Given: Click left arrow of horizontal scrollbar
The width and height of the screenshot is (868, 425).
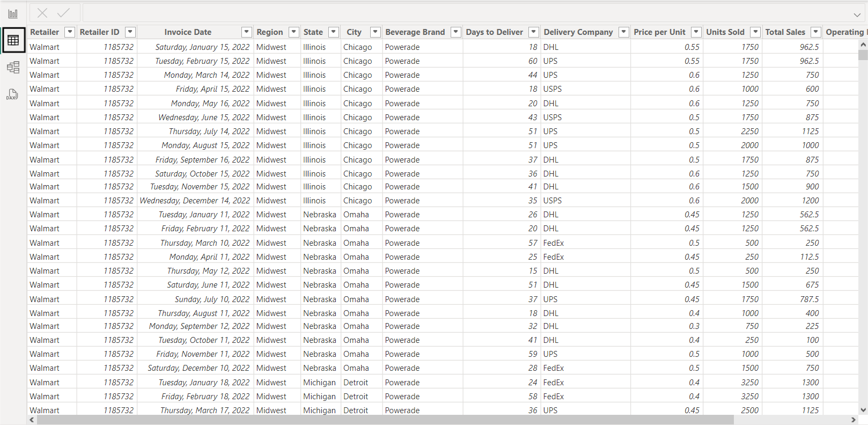Looking at the screenshot, I should point(32,420).
